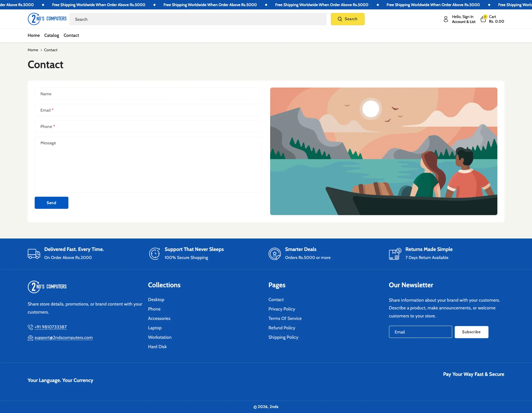Open the Phone collection link

(154, 309)
